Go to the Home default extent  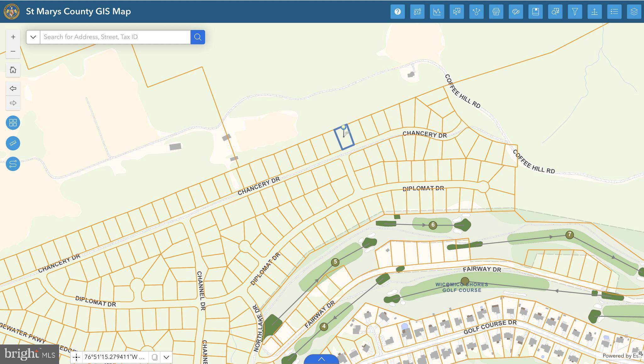(13, 70)
